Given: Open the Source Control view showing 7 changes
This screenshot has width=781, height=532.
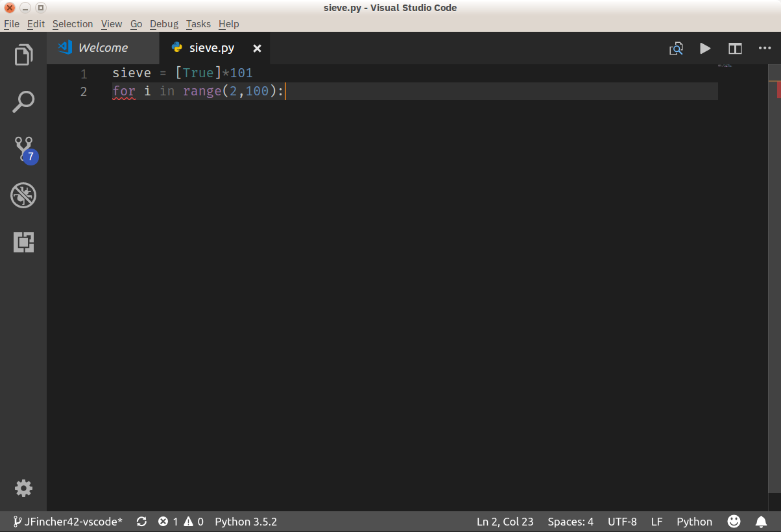Looking at the screenshot, I should click(x=23, y=148).
